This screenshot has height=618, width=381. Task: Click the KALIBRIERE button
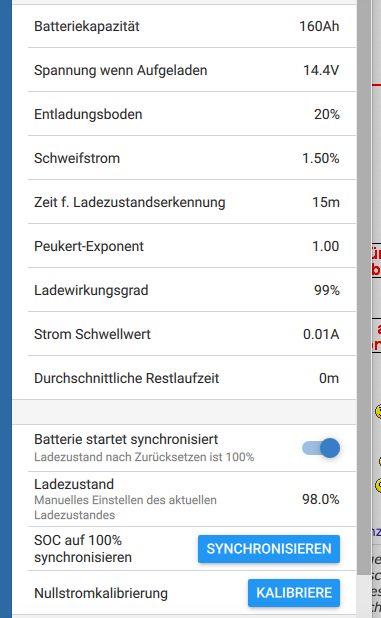294,593
